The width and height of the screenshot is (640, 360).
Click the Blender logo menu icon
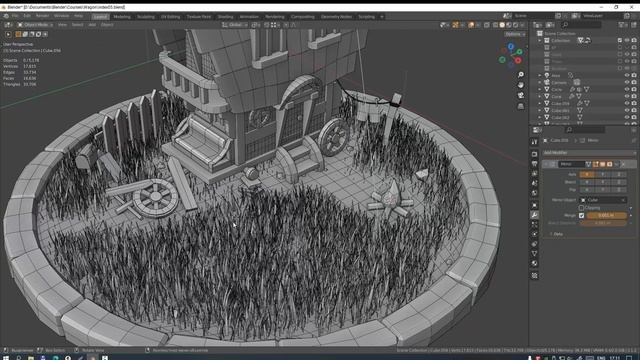[6, 16]
